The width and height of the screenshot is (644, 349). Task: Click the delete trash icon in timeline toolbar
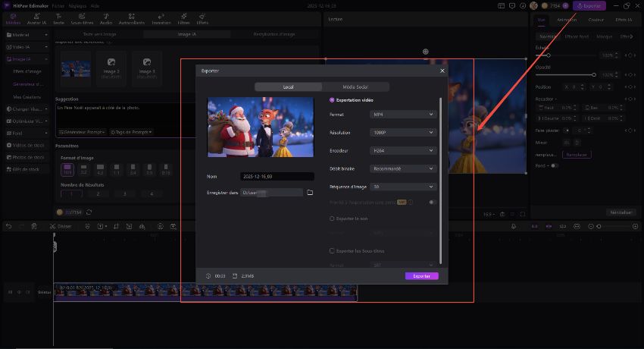[x=34, y=226]
